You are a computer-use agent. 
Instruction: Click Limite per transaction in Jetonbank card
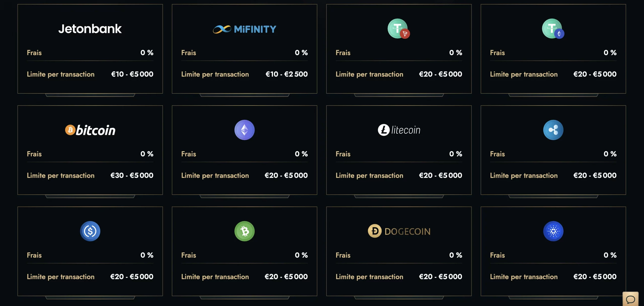(61, 74)
